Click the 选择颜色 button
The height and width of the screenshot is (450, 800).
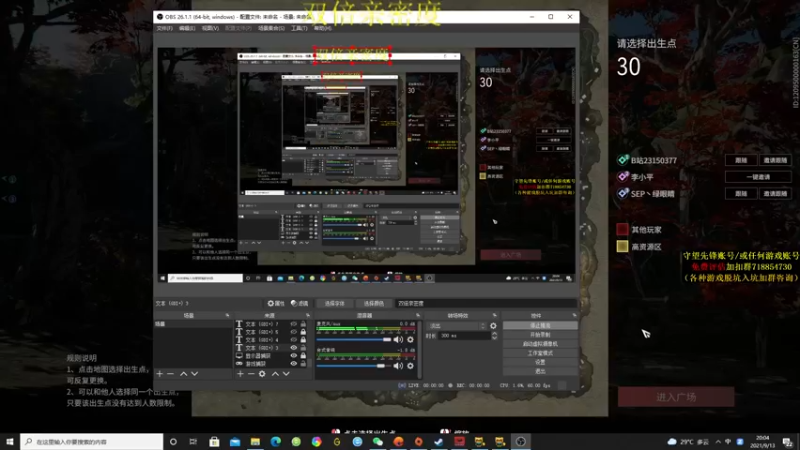point(373,303)
